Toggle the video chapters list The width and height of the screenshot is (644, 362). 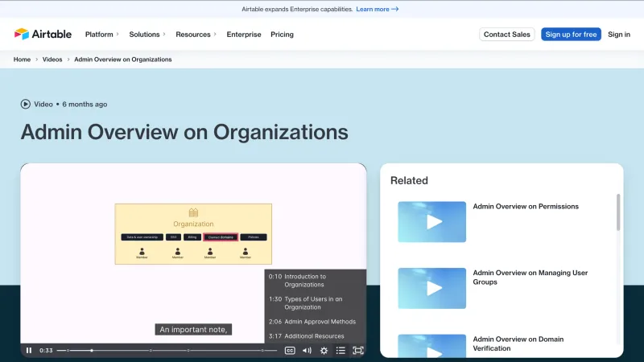[341, 351]
